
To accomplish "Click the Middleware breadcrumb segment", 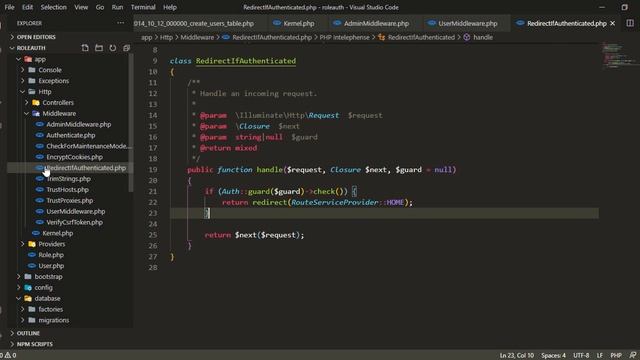I will click(x=197, y=37).
